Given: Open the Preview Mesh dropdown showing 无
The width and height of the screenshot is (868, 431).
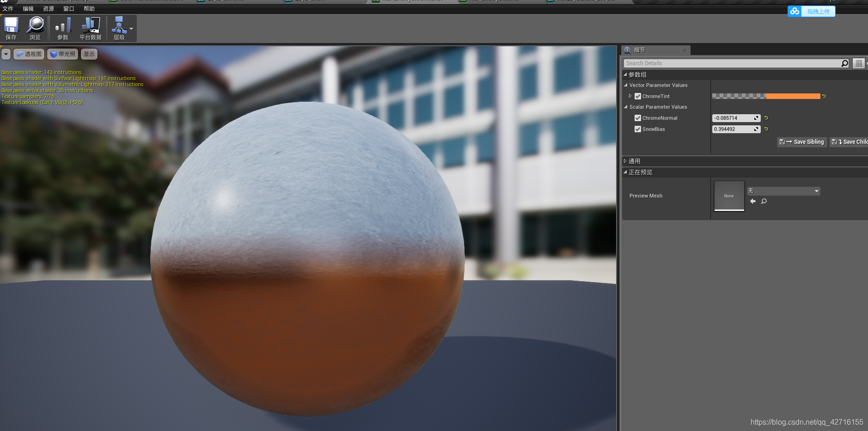Looking at the screenshot, I should click(x=783, y=191).
